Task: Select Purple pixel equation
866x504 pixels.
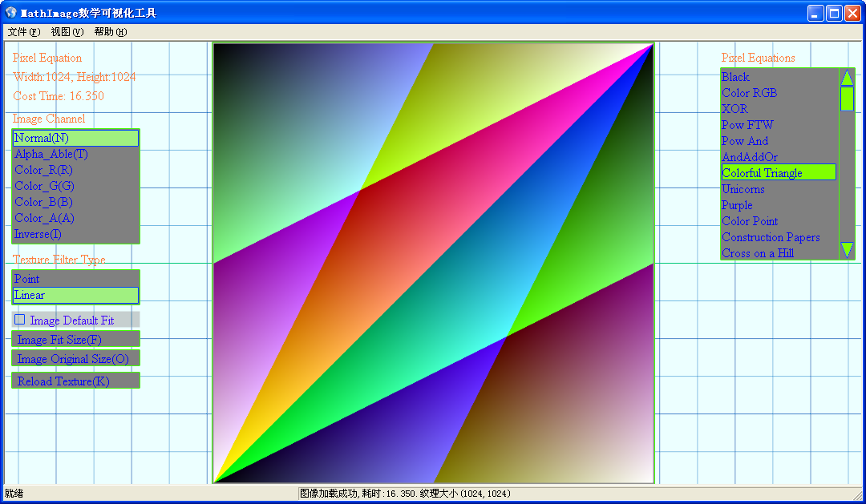Action: click(x=779, y=205)
